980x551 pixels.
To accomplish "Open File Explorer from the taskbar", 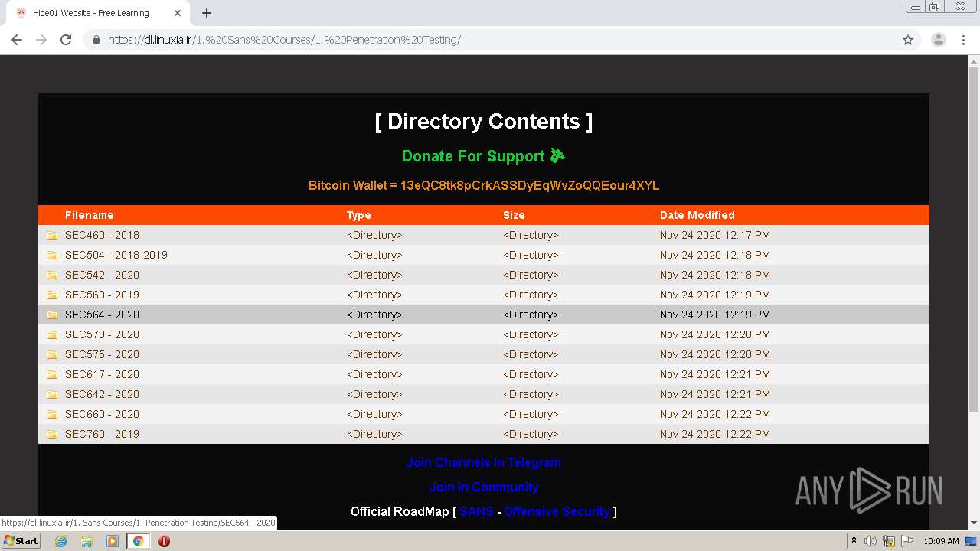I will click(87, 541).
